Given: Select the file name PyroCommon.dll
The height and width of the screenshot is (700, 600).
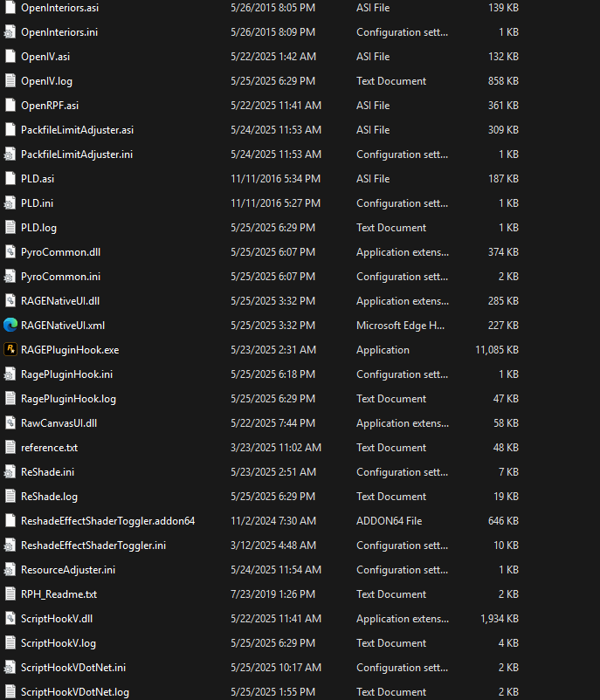Looking at the screenshot, I should point(61,252).
